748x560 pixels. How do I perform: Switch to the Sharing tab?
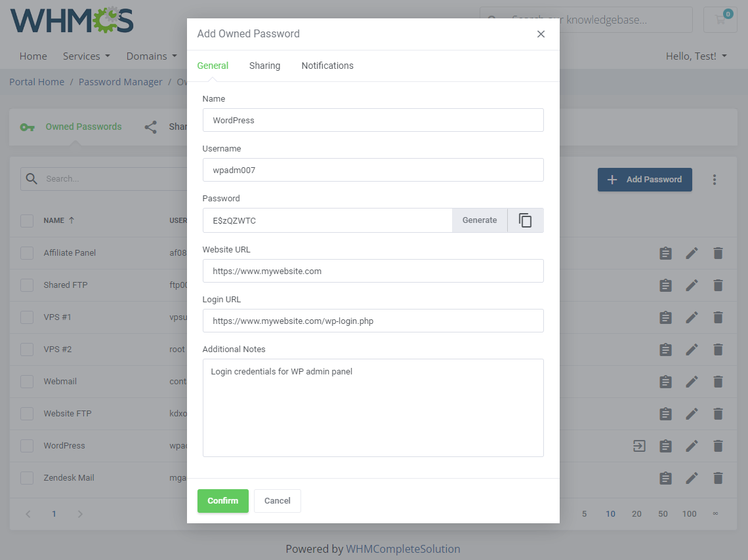(x=264, y=66)
